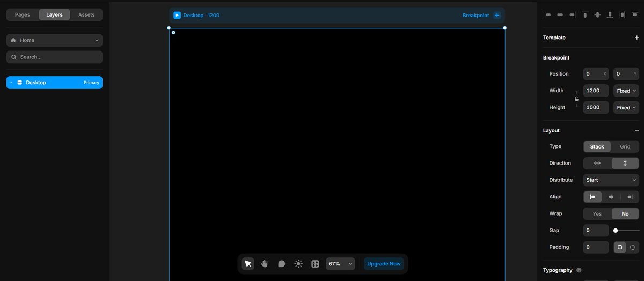Viewport: 644px width, 281px height.
Task: Set layout type to Grid
Action: click(625, 146)
